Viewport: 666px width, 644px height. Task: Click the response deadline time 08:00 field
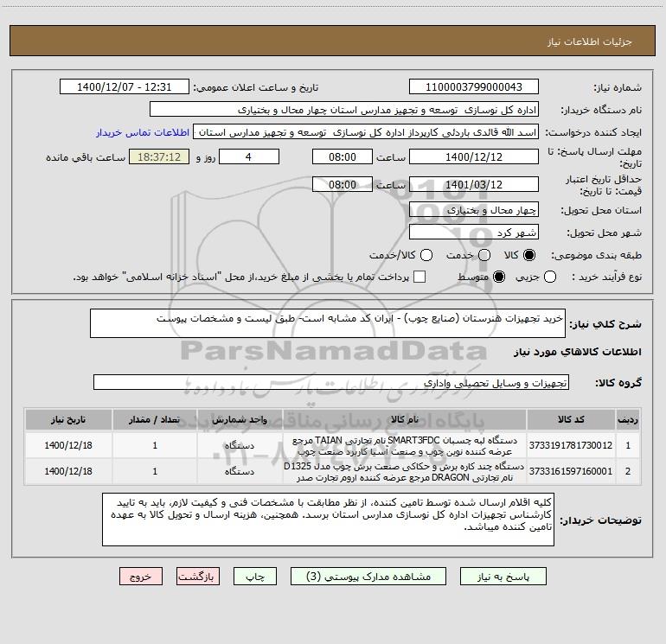343,156
